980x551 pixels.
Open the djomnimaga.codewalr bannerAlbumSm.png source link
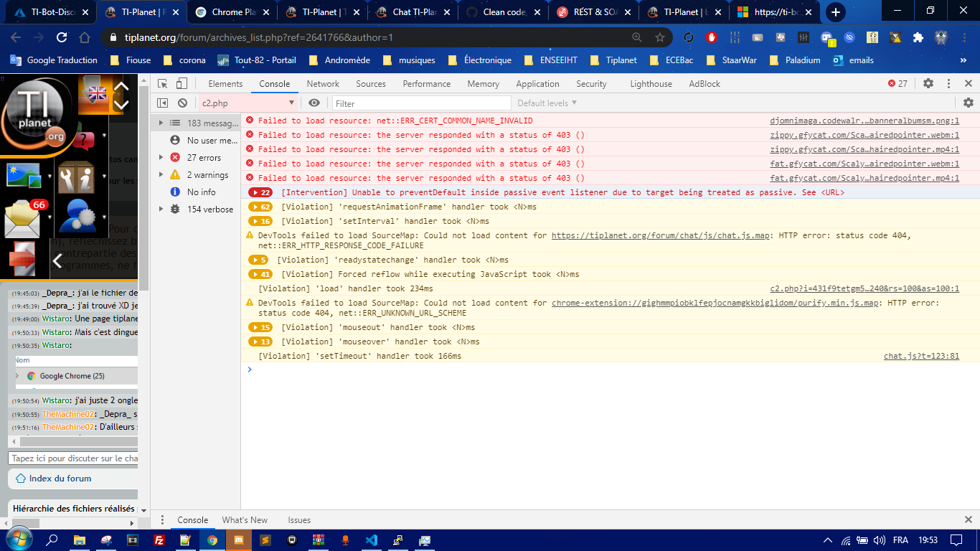pyautogui.click(x=864, y=121)
